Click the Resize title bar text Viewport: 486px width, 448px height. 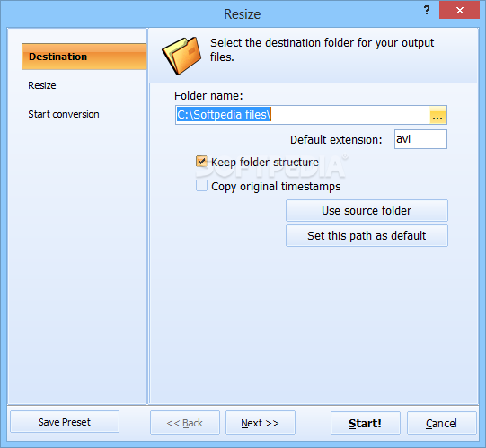coord(243,14)
